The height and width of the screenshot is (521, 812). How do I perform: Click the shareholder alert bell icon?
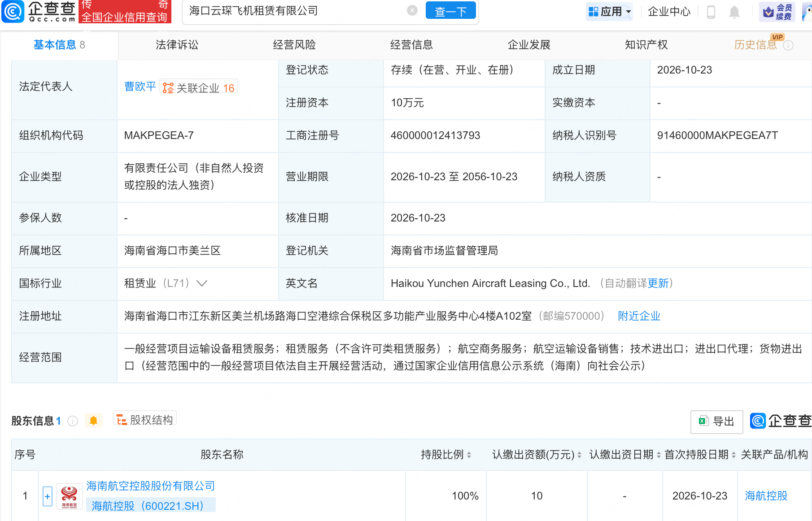[93, 421]
